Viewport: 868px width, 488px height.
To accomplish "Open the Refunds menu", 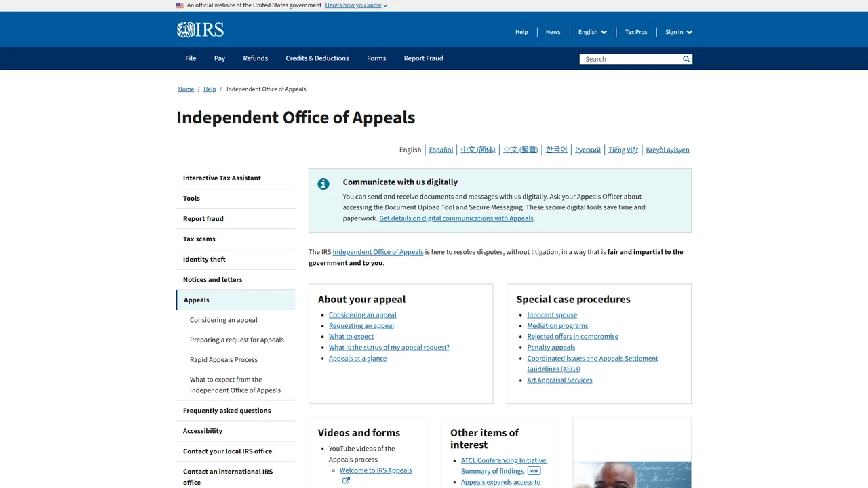I will (x=256, y=58).
